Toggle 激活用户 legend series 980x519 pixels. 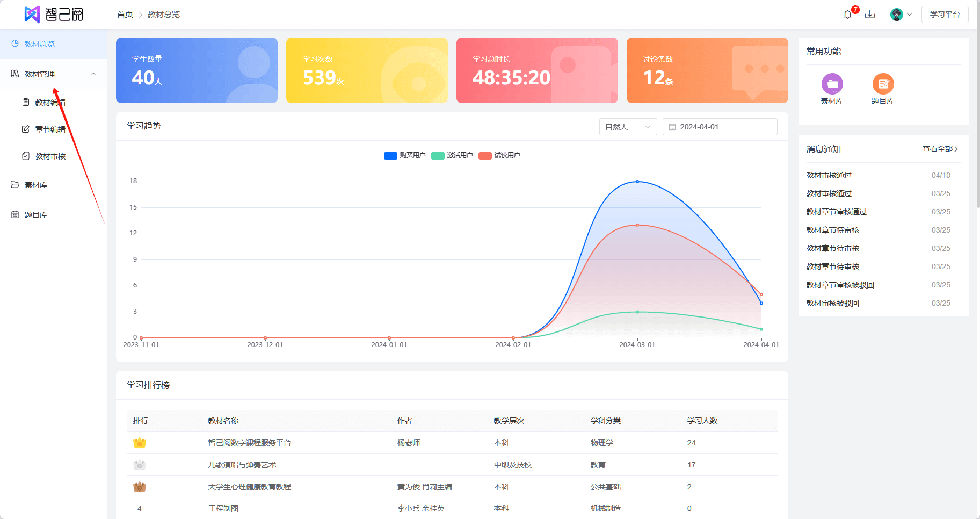coord(452,155)
